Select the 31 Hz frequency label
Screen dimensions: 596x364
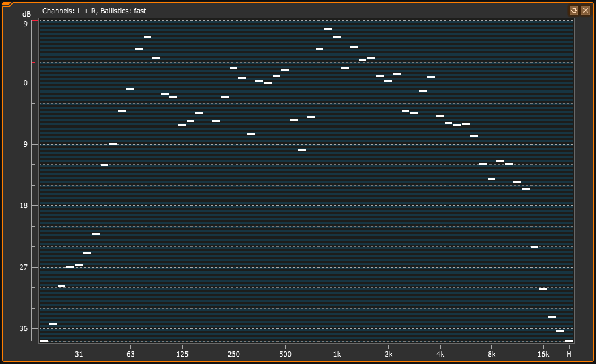click(79, 355)
